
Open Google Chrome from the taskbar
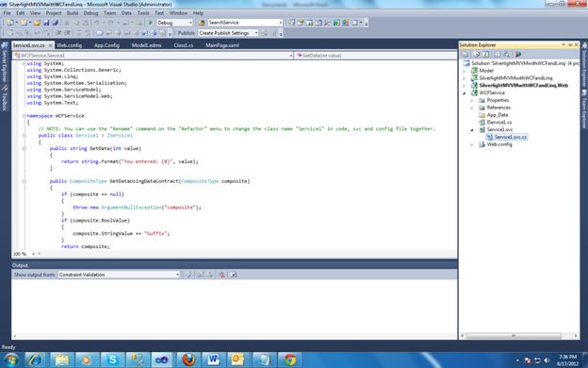(289, 360)
